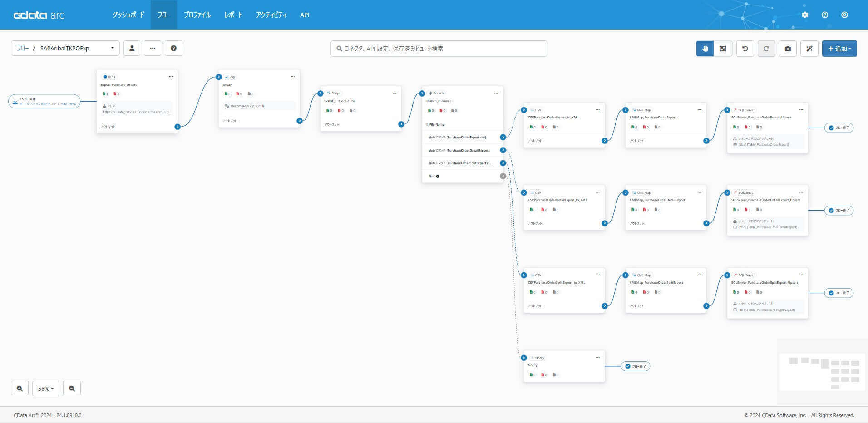Viewport: 868px width, 423px height.
Task: Click the undo arrow icon
Action: [x=745, y=48]
